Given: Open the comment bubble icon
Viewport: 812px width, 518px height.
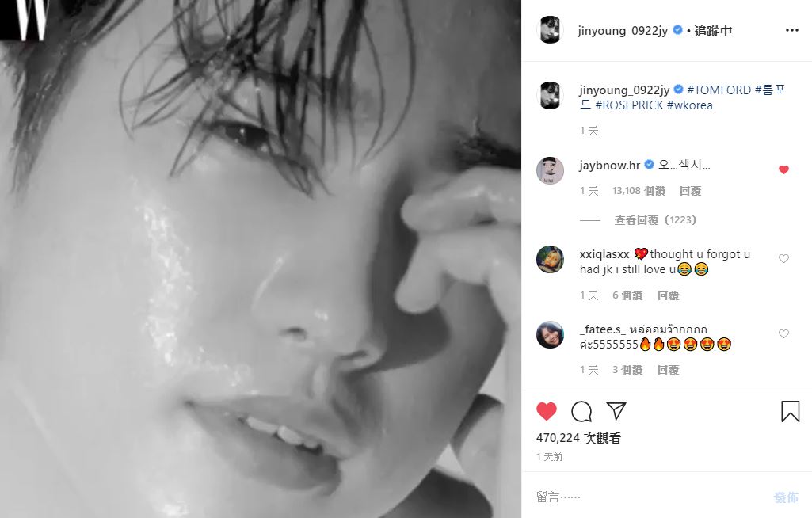Looking at the screenshot, I should coord(581,411).
